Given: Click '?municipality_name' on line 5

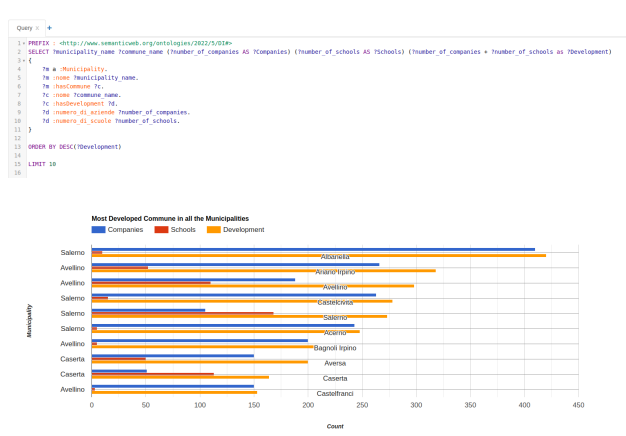Looking at the screenshot, I should pyautogui.click(x=106, y=78).
